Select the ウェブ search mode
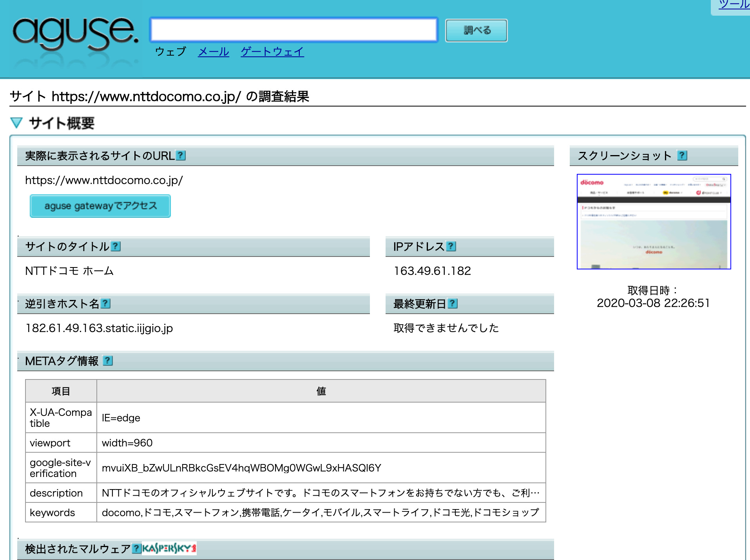The width and height of the screenshot is (750, 560). click(170, 52)
